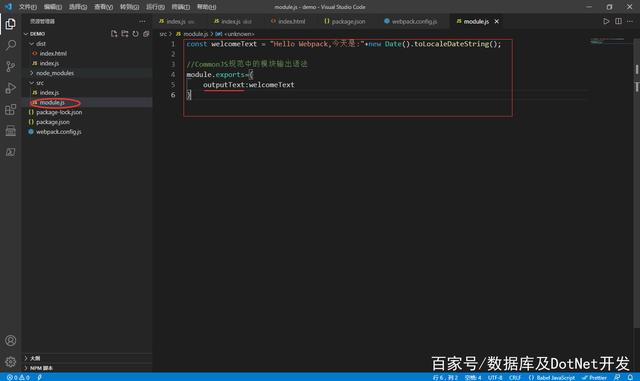Change language mode Babel JavaScript
Viewport: 640px width, 381px height.
tap(551, 377)
